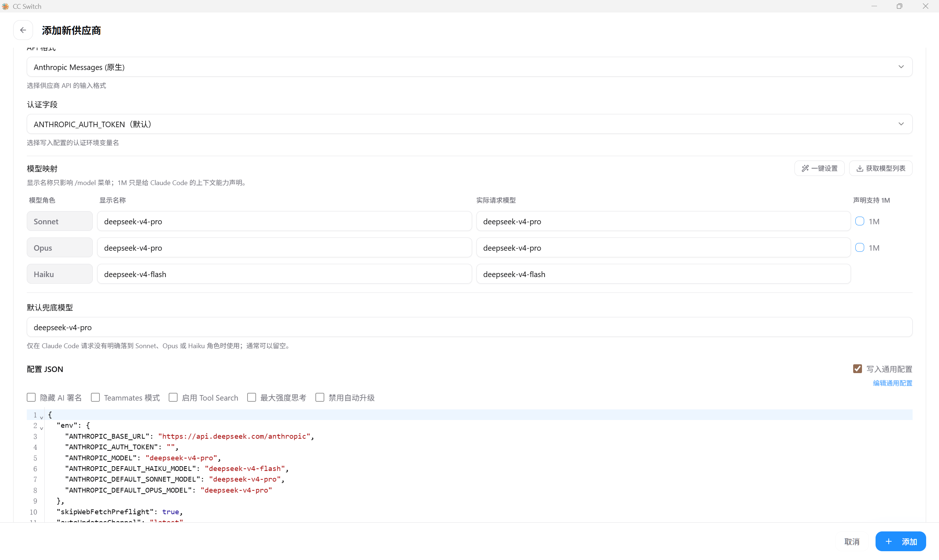Click the ANTHROPIC_DEFAULT_SONNET_MODEL line in JSON
Image resolution: width=939 pixels, height=560 pixels.
click(175, 479)
